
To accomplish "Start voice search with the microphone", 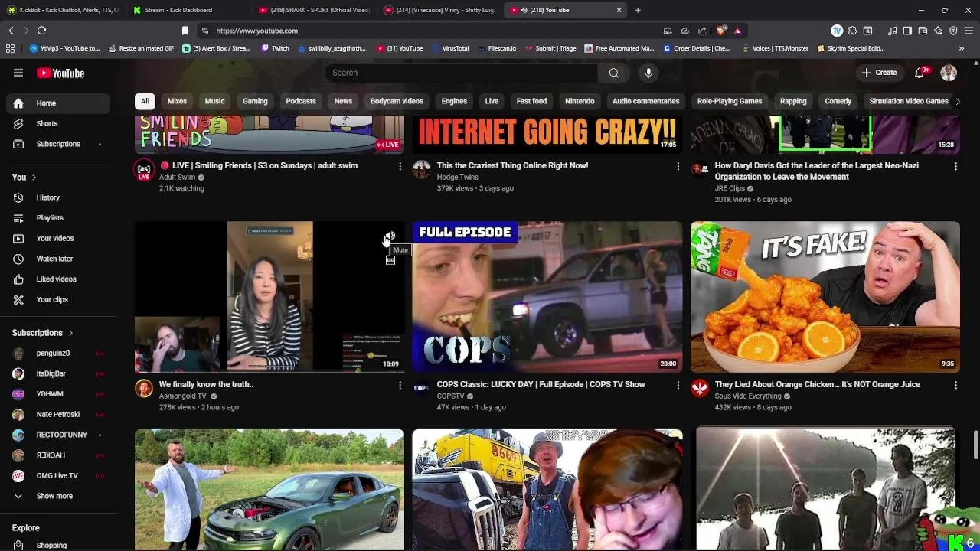I will point(648,73).
